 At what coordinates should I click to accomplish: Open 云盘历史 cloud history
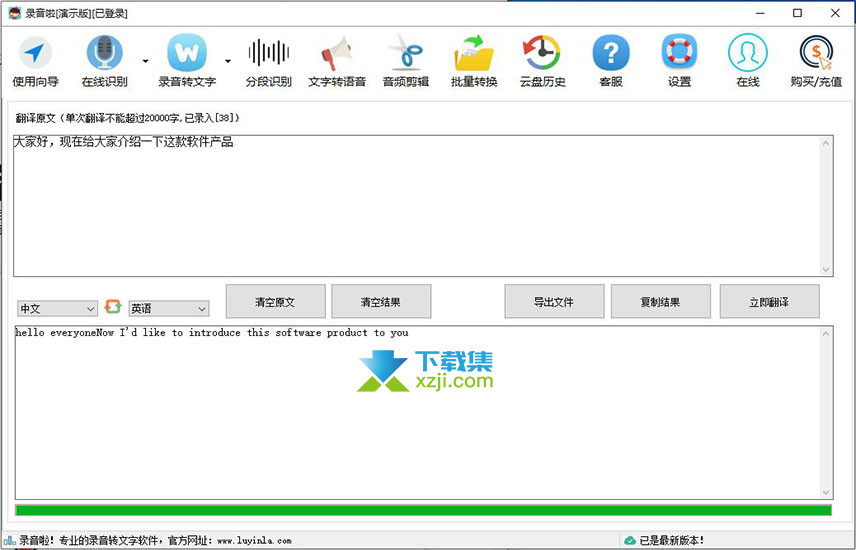tap(542, 61)
